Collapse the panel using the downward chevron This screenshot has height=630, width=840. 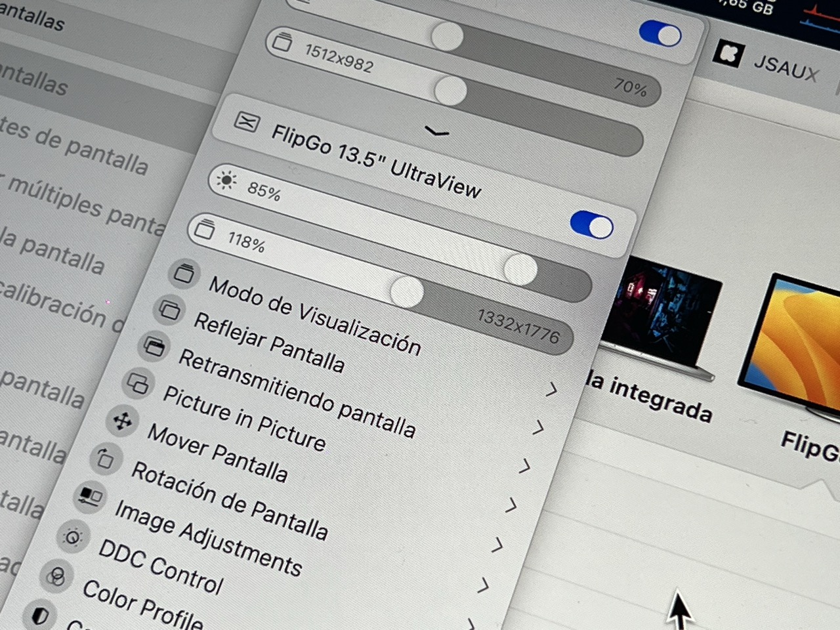point(437,132)
